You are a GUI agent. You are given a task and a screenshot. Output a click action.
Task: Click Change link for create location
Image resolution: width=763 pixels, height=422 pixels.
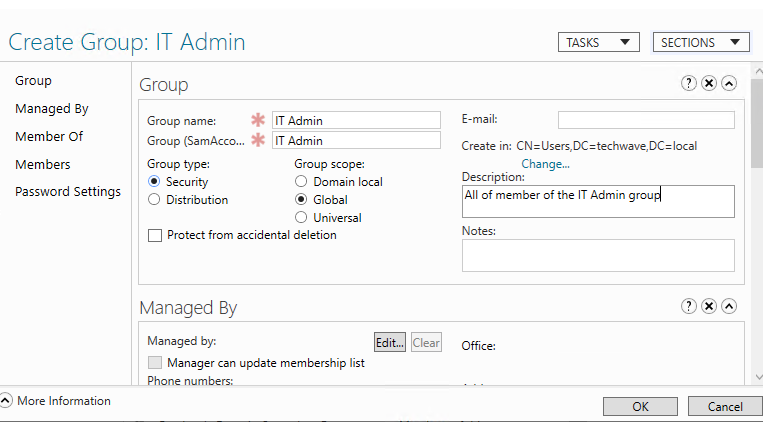(x=545, y=164)
